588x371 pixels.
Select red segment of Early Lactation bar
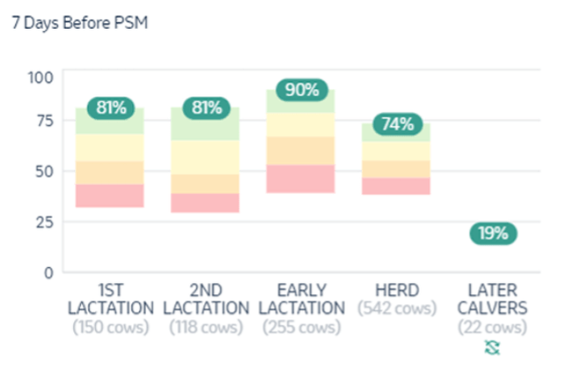tap(302, 179)
